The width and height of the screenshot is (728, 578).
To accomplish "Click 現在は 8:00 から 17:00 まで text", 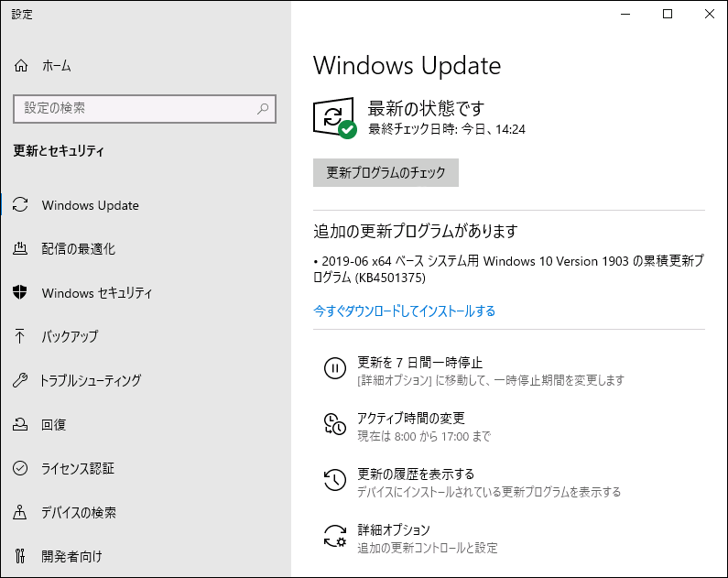I will [x=424, y=436].
